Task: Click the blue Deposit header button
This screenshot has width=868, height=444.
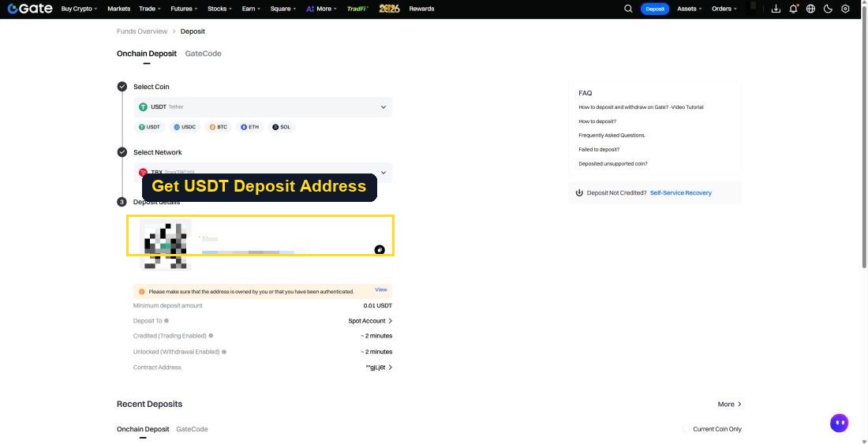Action: 655,9
